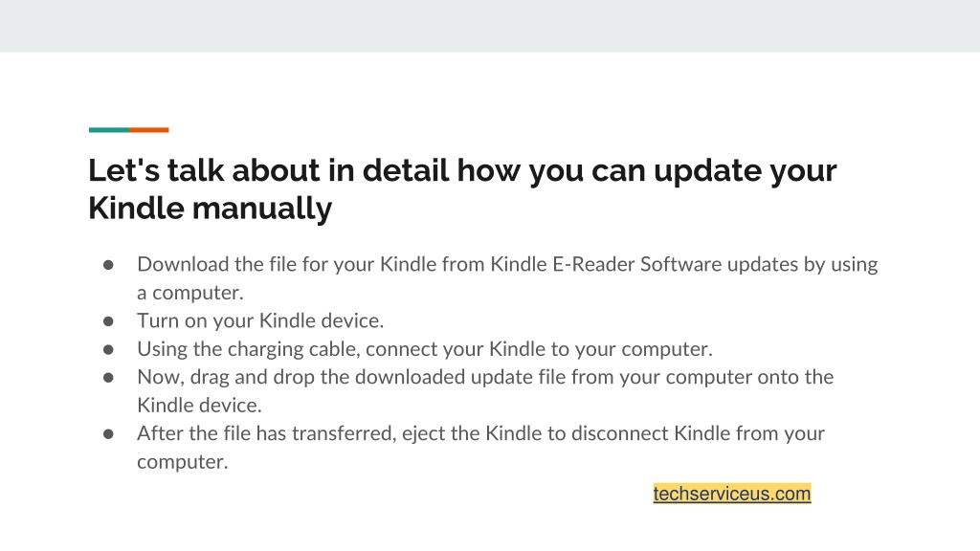This screenshot has width=980, height=551.
Task: Click the final "computer." line above the link
Action: pos(183,462)
